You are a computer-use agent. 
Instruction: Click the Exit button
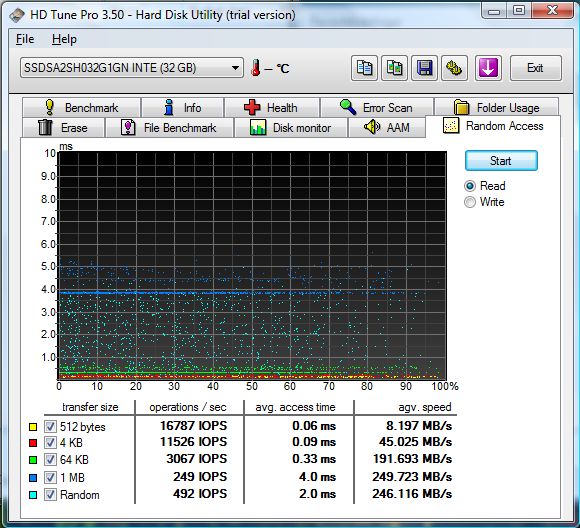coord(535,68)
